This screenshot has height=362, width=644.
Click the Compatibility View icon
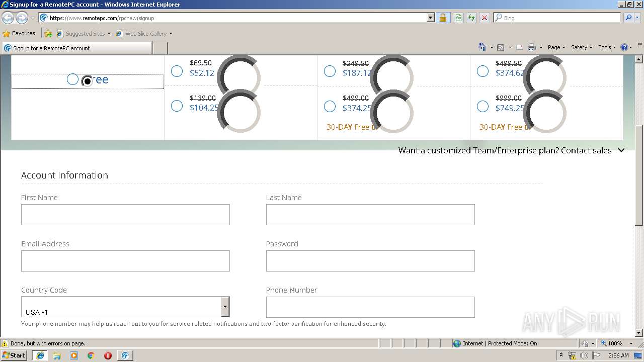pyautogui.click(x=458, y=18)
